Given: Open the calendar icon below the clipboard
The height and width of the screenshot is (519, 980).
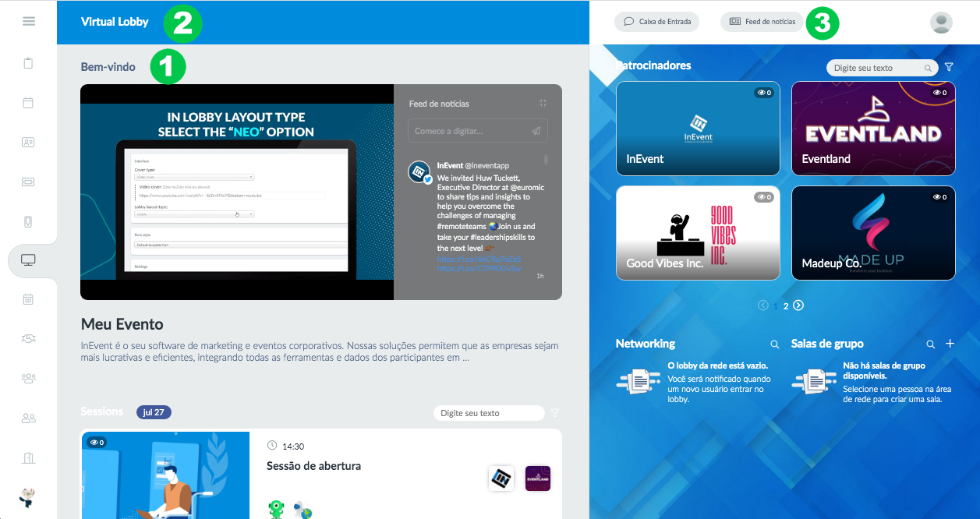Looking at the screenshot, I should pyautogui.click(x=29, y=103).
